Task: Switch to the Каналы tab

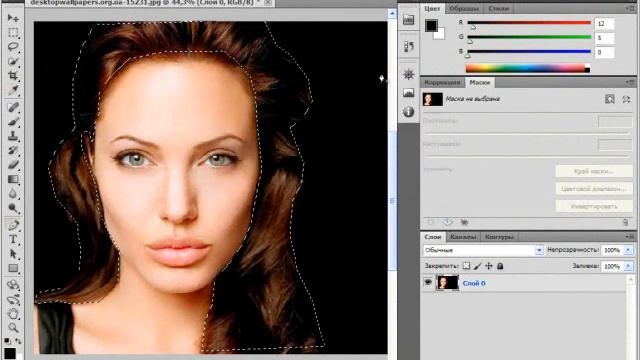Action: pos(463,237)
